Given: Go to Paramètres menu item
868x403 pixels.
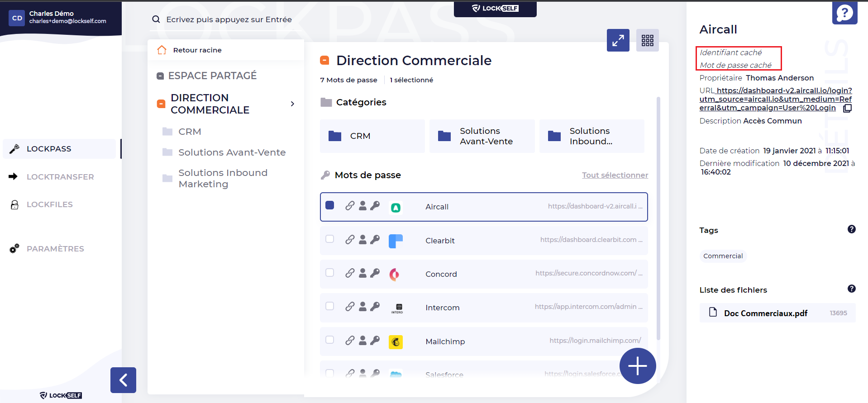Looking at the screenshot, I should pyautogui.click(x=55, y=249).
